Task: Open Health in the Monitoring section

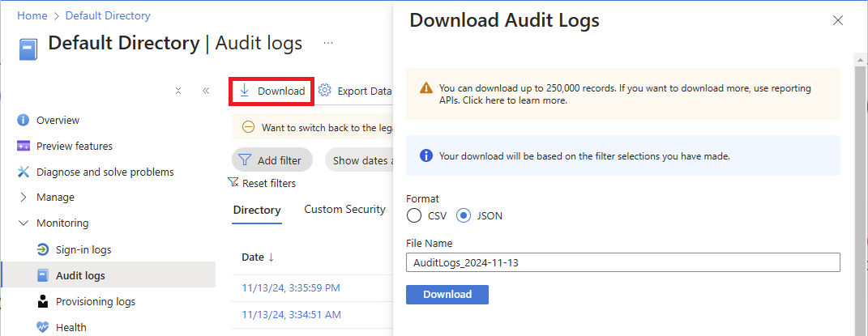Action: [x=71, y=327]
